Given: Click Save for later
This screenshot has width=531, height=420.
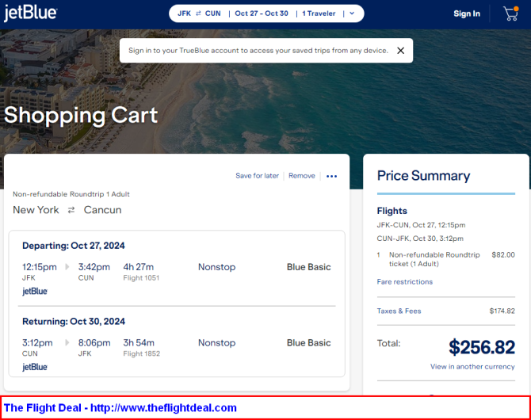Looking at the screenshot, I should click(257, 176).
